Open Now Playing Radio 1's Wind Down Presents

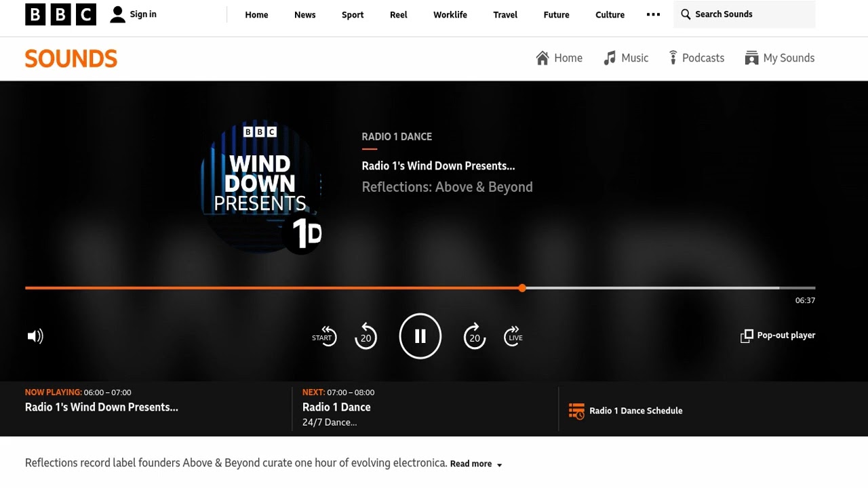coord(102,407)
